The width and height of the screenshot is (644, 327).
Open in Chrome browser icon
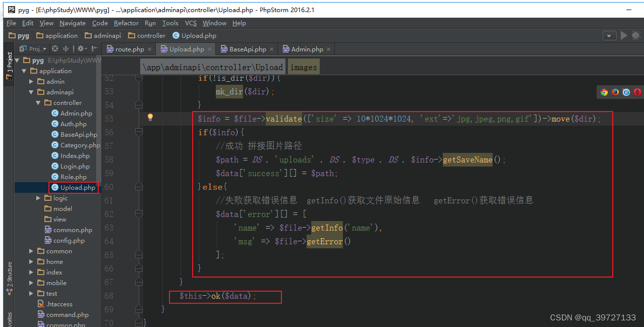coord(604,92)
